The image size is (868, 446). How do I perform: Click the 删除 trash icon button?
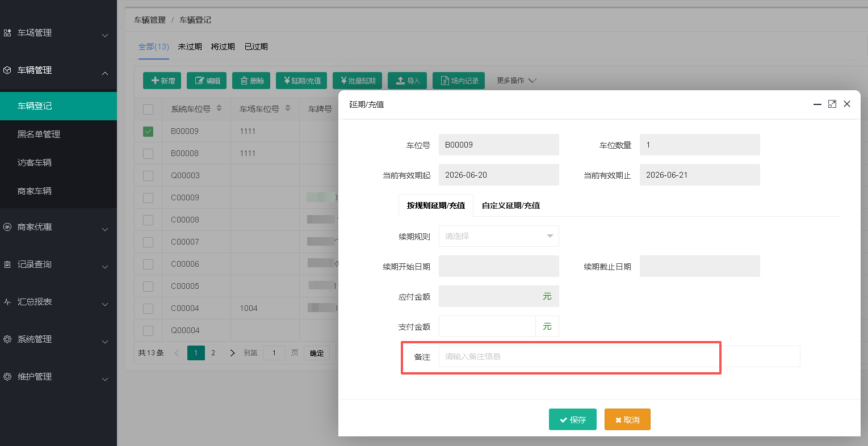251,81
